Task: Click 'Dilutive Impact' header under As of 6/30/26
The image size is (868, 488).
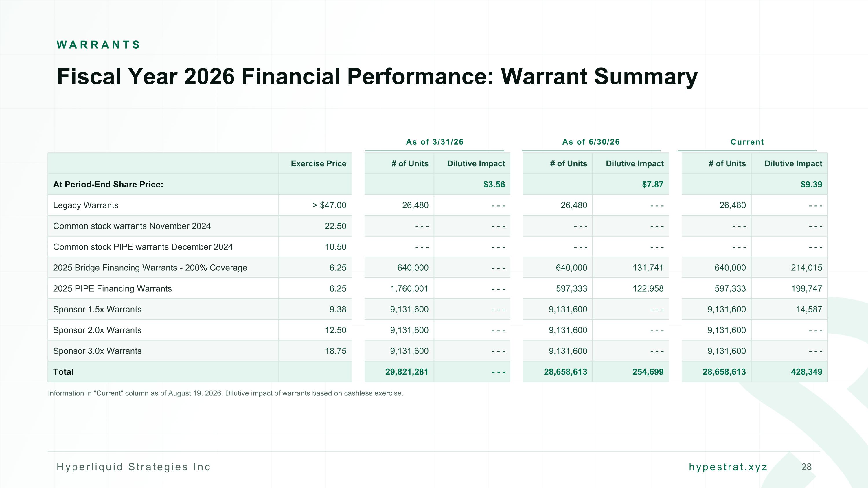Action: pyautogui.click(x=635, y=164)
